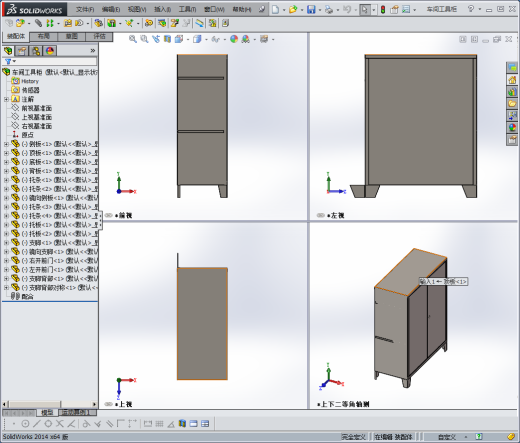Image resolution: width=520 pixels, height=443 pixels.
Task: Click the feature tree horizontal scrollbar
Action: pos(50,404)
